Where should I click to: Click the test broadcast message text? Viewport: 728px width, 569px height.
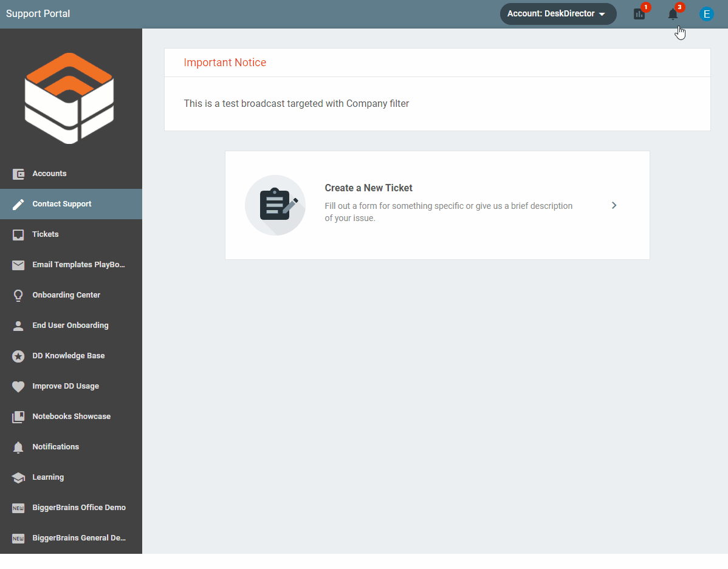point(296,103)
